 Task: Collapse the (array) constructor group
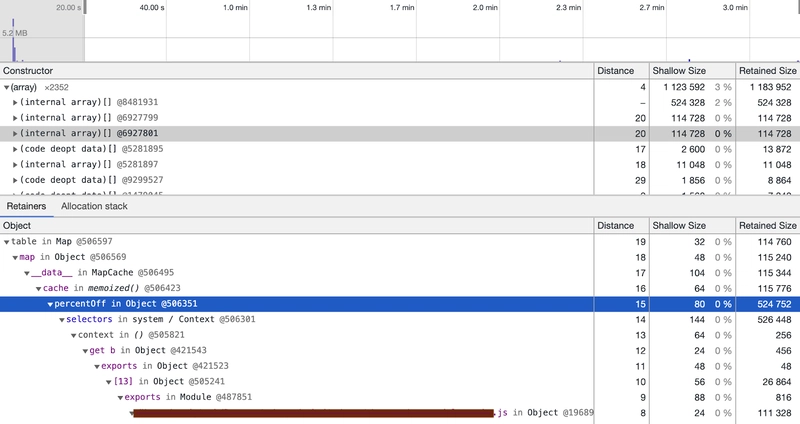[7, 88]
